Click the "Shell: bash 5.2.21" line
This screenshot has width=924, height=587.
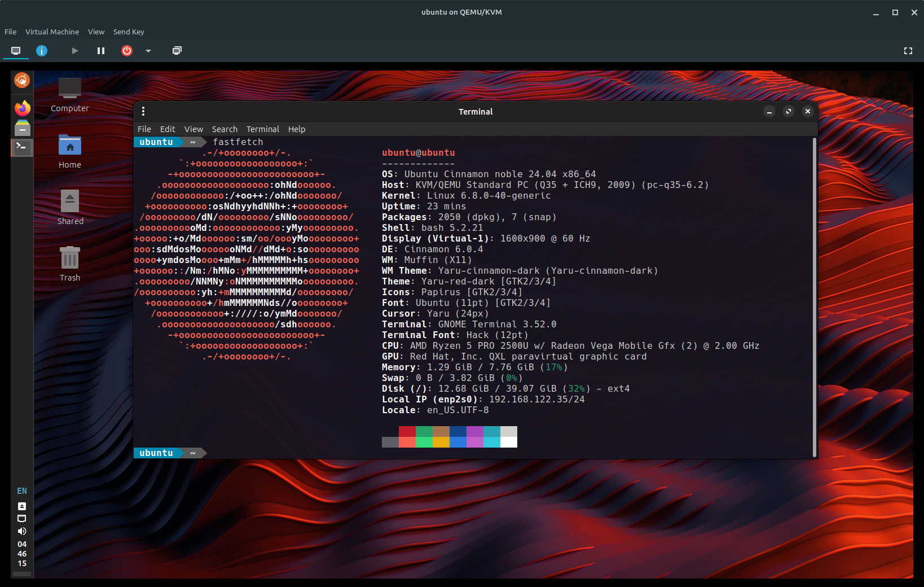(x=433, y=228)
